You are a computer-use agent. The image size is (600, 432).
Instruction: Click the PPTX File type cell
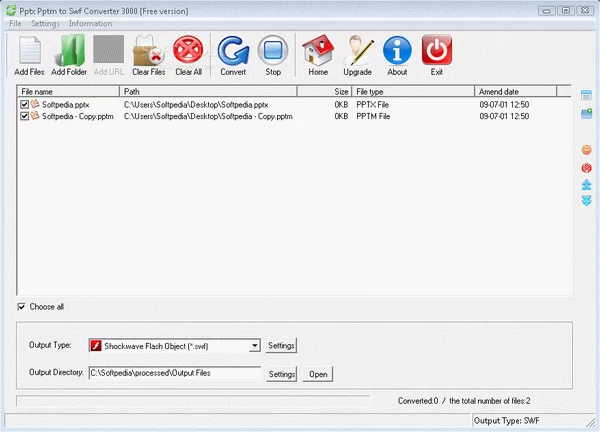point(372,104)
